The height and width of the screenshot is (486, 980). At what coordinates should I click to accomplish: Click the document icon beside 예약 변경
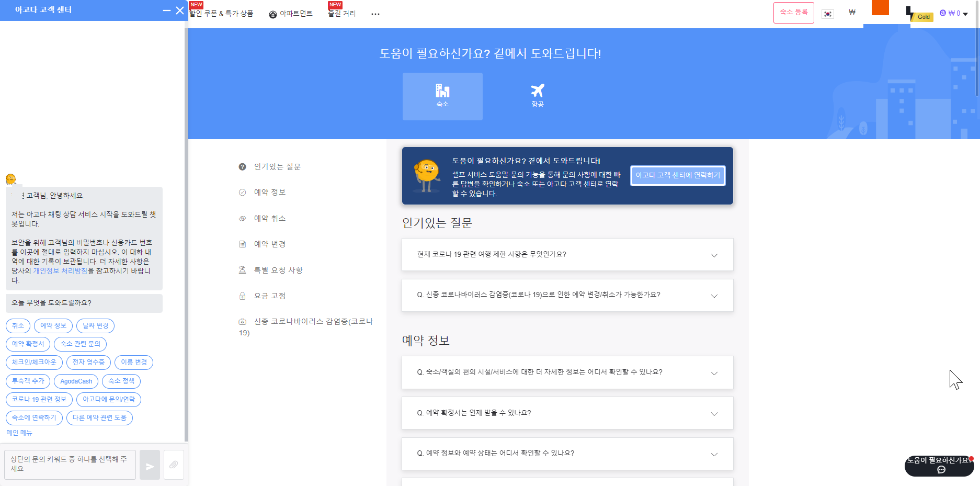pos(242,244)
